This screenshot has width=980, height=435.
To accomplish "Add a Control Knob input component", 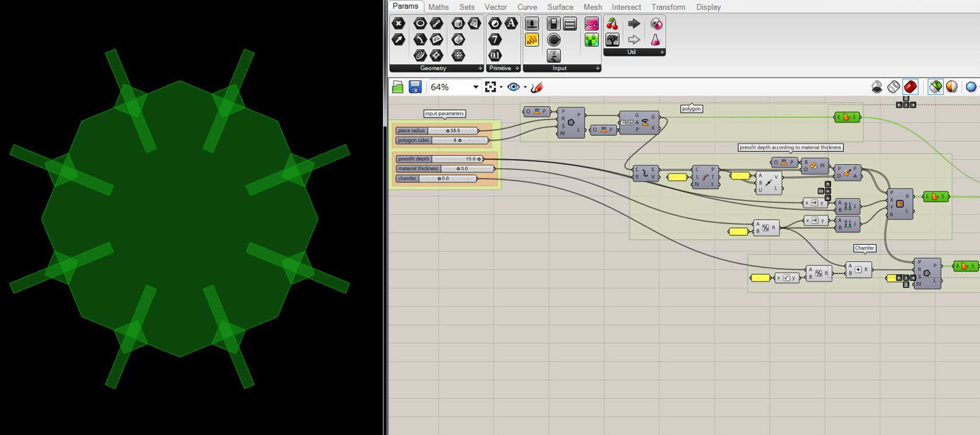I will [553, 40].
